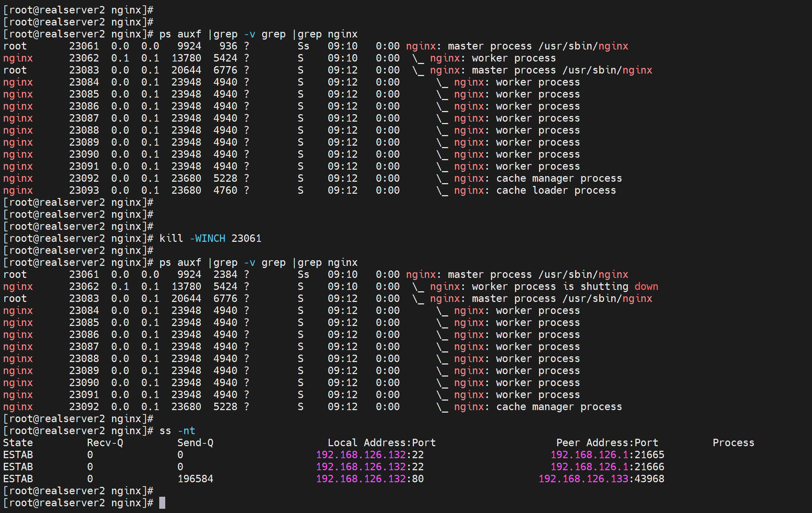Image resolution: width=812 pixels, height=513 pixels.
Task: Click the first 'ps auxf' command line
Action: point(258,34)
